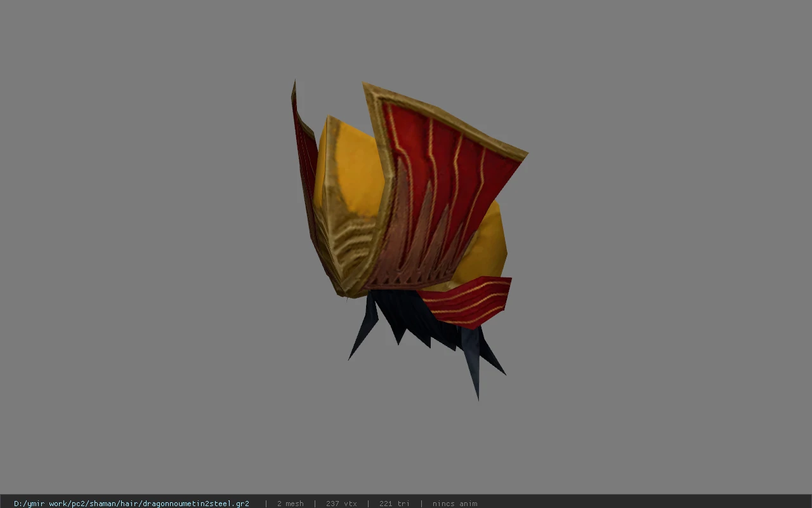
Task: Click the "237 vtx" vertex count
Action: [x=341, y=504]
